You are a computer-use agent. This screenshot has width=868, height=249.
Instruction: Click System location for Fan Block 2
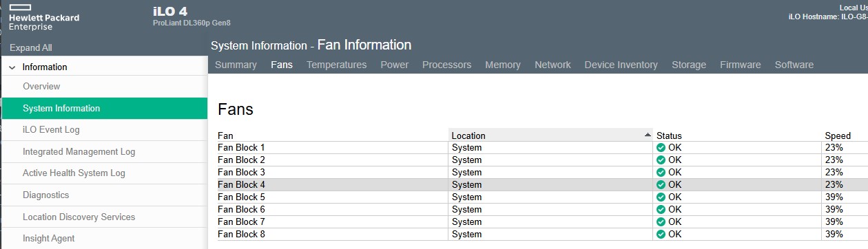(466, 160)
